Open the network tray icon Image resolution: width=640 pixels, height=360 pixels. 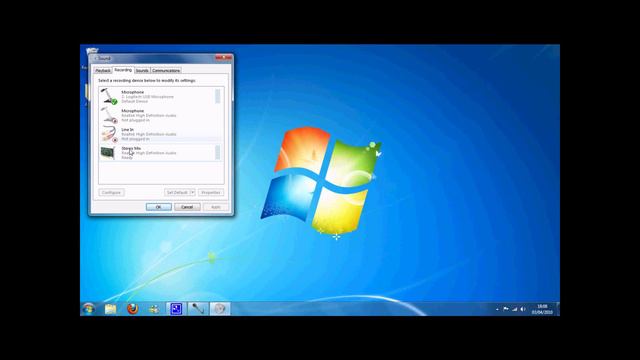[x=514, y=309]
